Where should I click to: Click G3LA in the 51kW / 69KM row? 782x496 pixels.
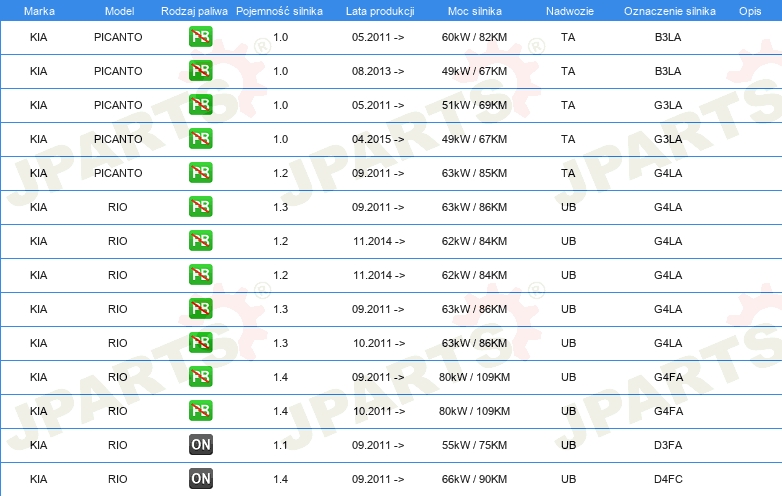668,105
